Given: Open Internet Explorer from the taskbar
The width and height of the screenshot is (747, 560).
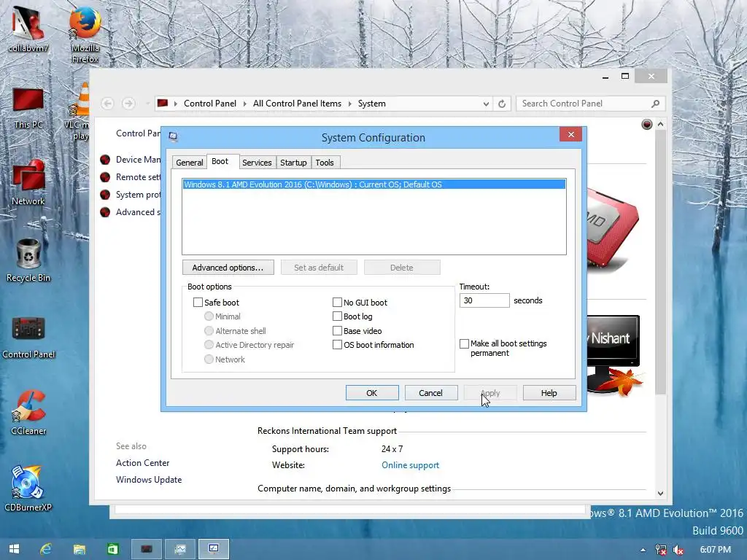Looking at the screenshot, I should tap(46, 548).
